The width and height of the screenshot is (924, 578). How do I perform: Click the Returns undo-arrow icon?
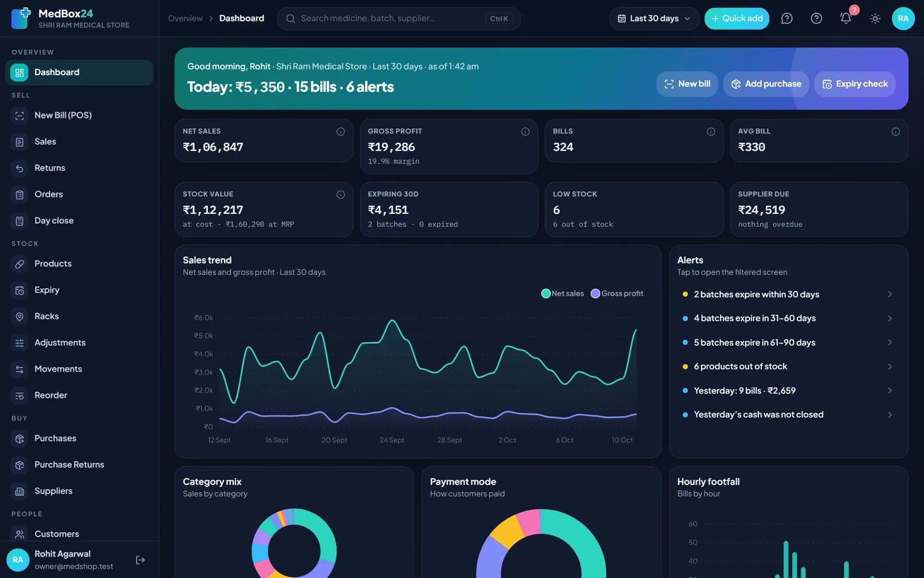tap(19, 168)
